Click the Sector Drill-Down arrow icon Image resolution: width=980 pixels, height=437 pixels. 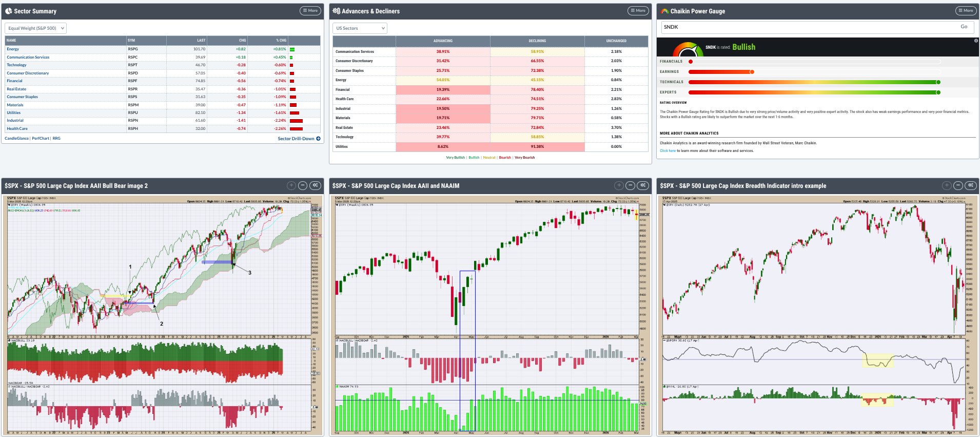click(x=318, y=139)
